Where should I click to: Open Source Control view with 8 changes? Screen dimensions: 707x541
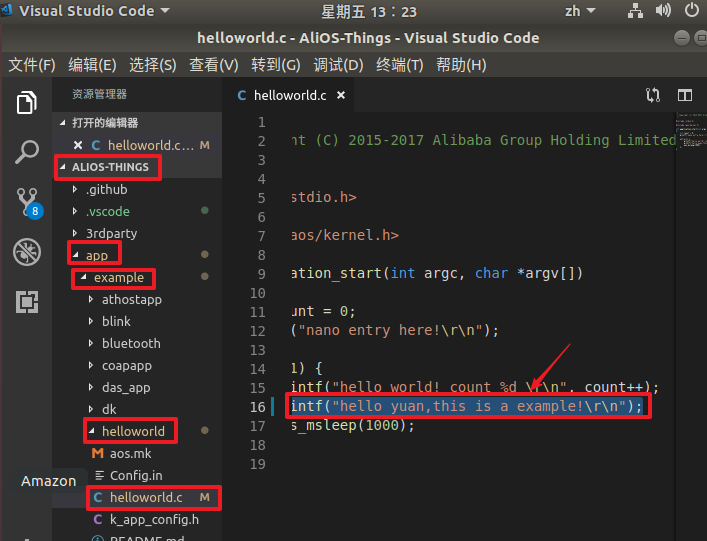[28, 202]
